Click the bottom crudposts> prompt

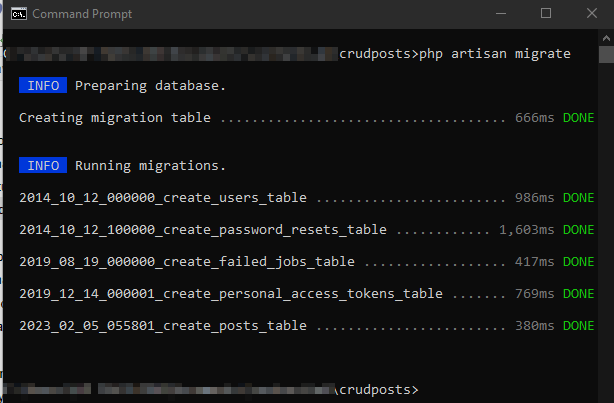tap(379, 390)
